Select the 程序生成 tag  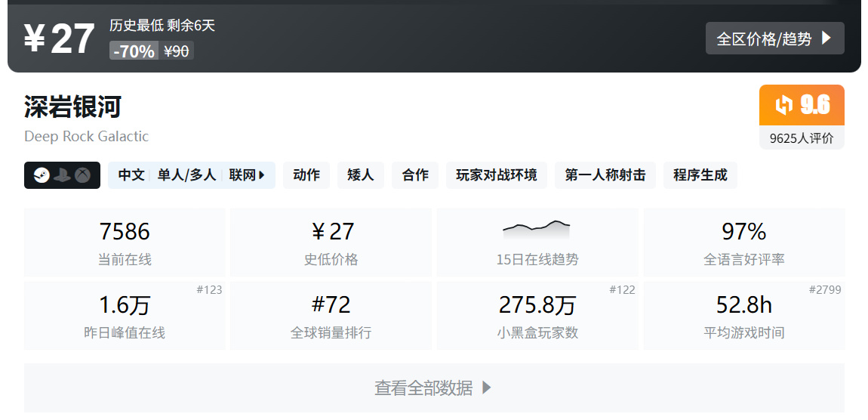coord(700,175)
